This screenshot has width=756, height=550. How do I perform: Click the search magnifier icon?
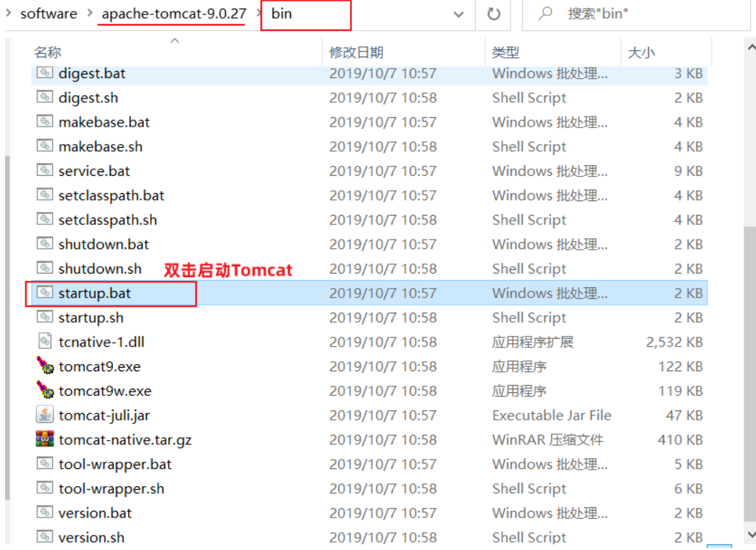coord(545,14)
